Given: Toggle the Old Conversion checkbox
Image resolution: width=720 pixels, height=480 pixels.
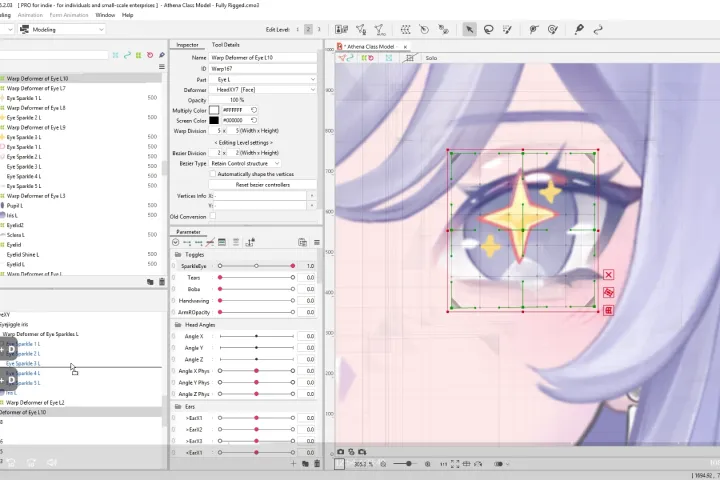Looking at the screenshot, I should pos(213,216).
